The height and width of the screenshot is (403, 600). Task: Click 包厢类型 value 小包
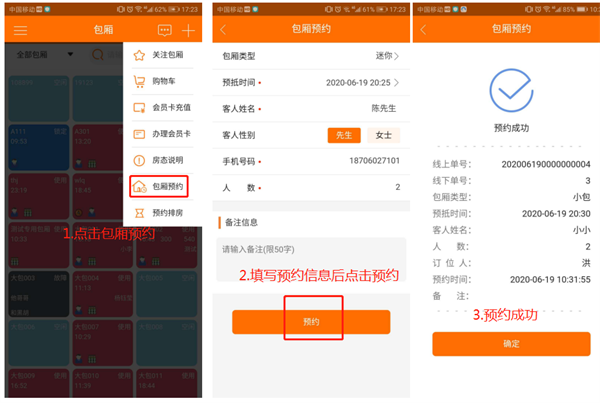coord(581,197)
